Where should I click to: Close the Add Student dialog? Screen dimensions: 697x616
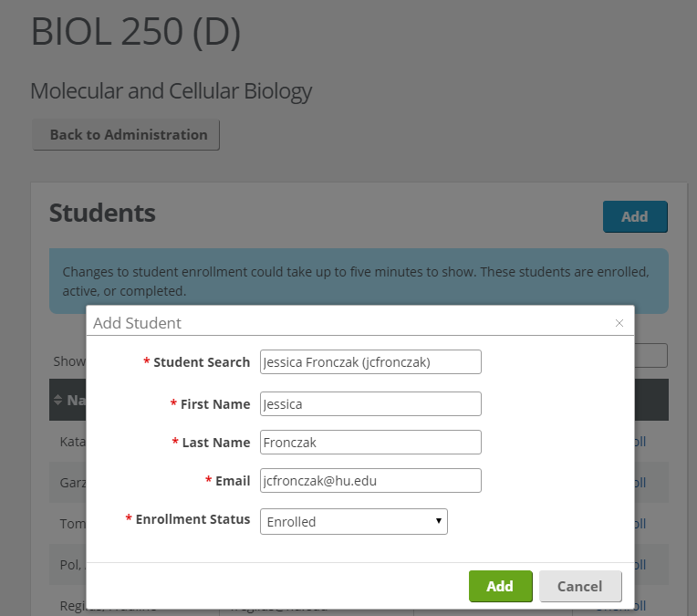pos(619,323)
